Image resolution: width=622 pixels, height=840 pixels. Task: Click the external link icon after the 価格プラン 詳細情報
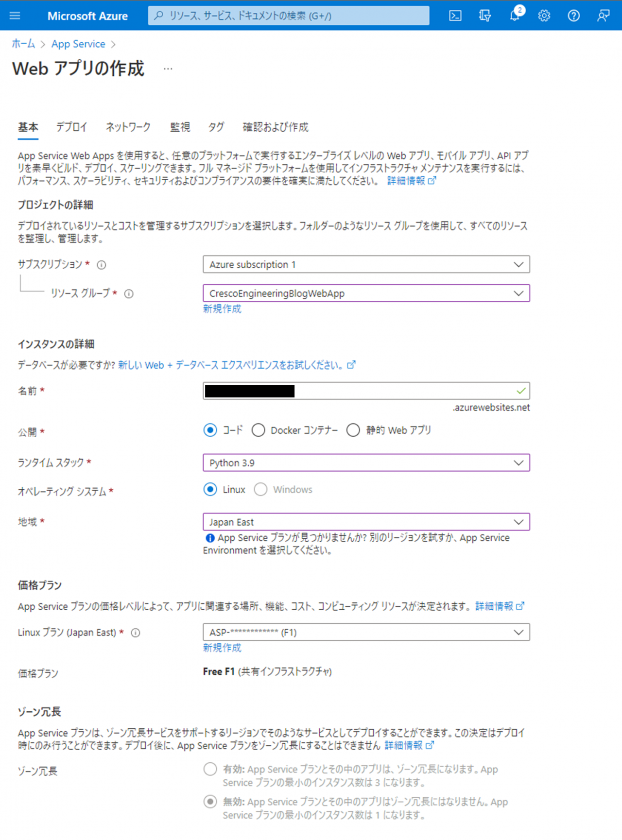click(520, 606)
